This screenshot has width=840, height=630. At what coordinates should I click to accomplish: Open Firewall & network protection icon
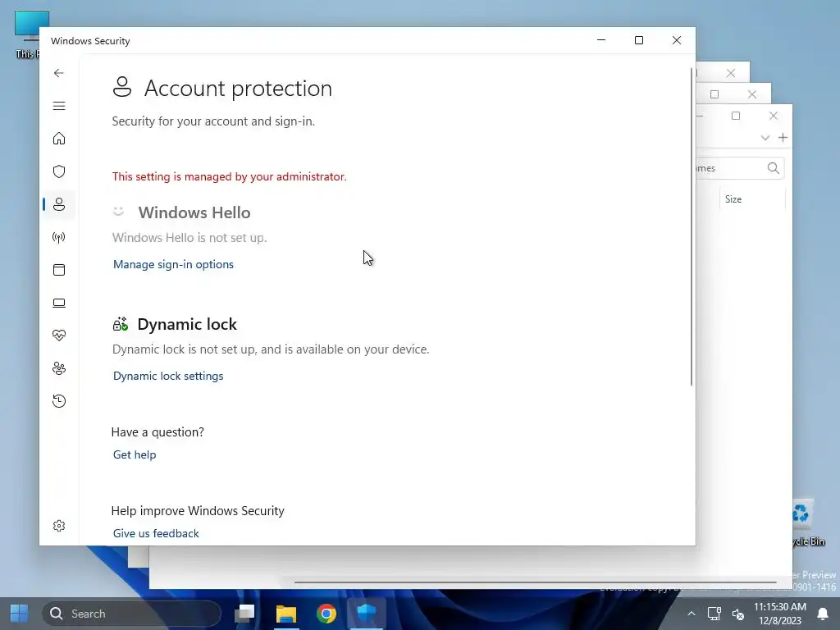click(59, 237)
